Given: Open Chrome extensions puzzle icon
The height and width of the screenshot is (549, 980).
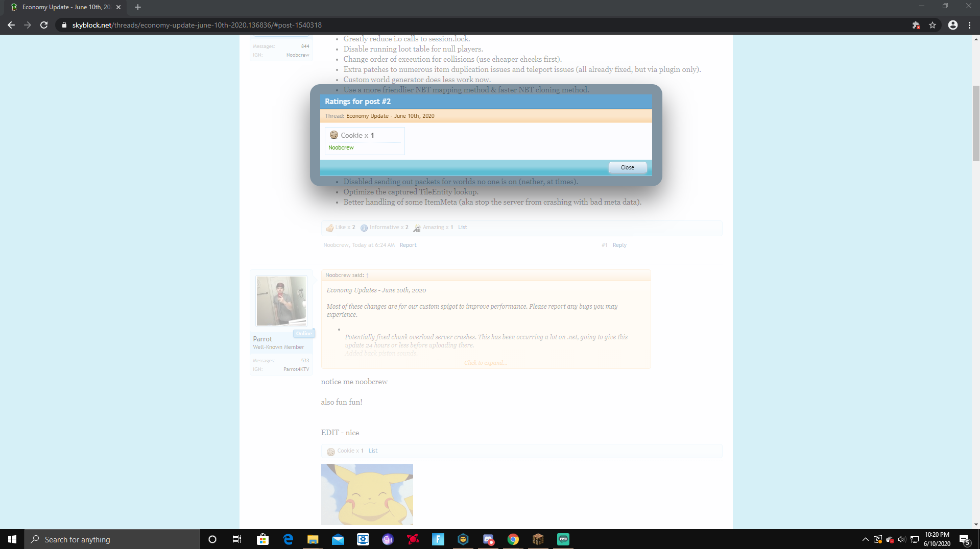Looking at the screenshot, I should [x=916, y=25].
